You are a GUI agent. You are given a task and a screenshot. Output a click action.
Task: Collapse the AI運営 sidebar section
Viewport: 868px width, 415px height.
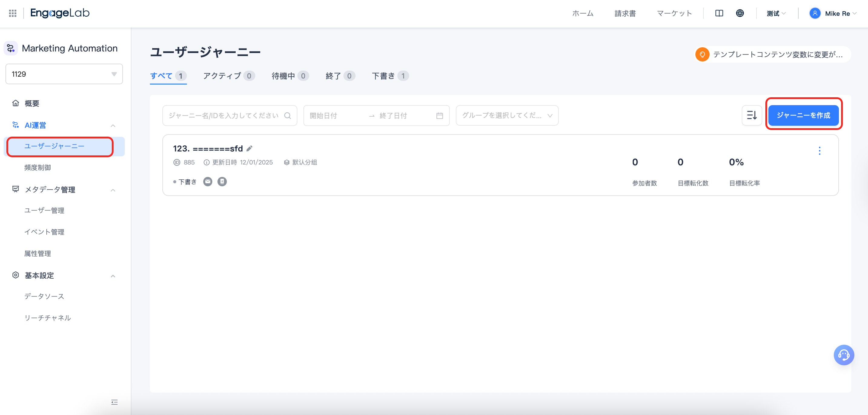(113, 125)
